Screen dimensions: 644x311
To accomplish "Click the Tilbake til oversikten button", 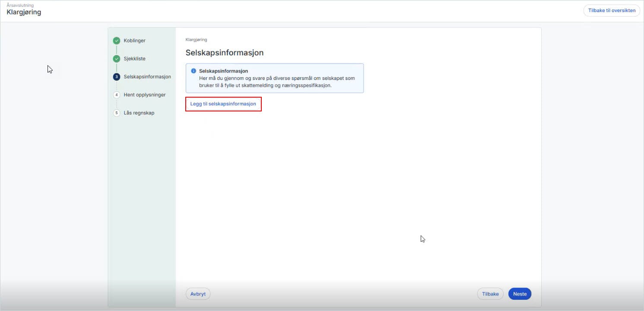I will point(612,11).
